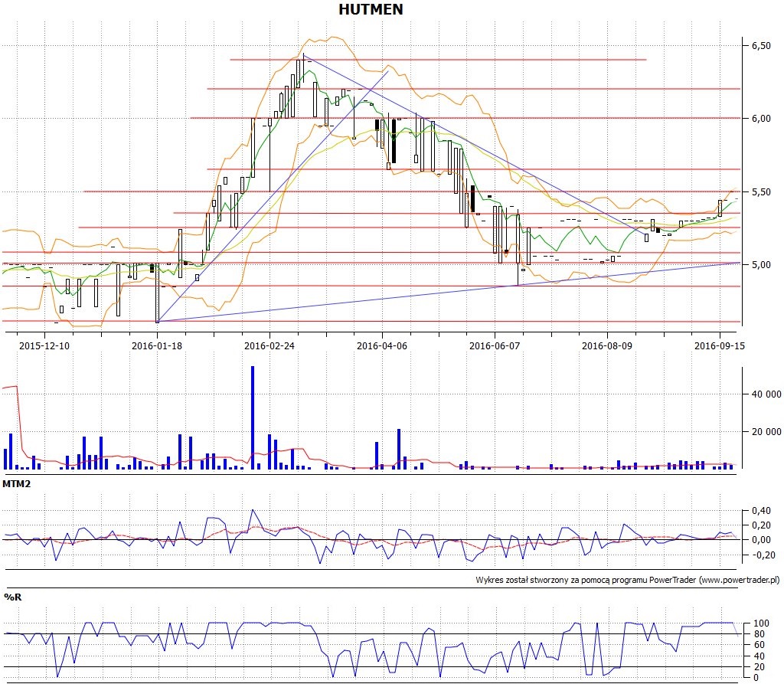The height and width of the screenshot is (684, 784).
Task: Click the tallest blue volume bar
Action: 253,417
